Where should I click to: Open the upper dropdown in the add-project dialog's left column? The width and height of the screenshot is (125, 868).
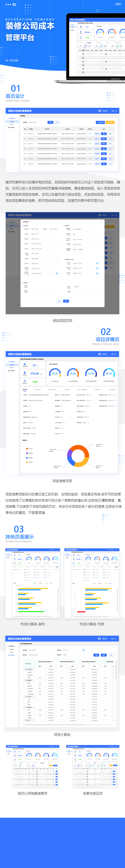(x=45, y=259)
